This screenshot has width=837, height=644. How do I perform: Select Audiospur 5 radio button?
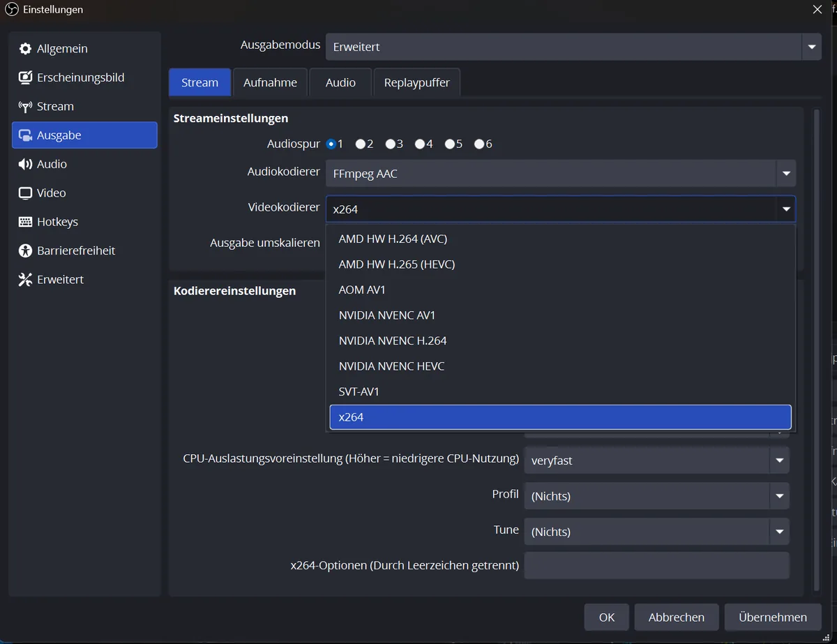450,144
